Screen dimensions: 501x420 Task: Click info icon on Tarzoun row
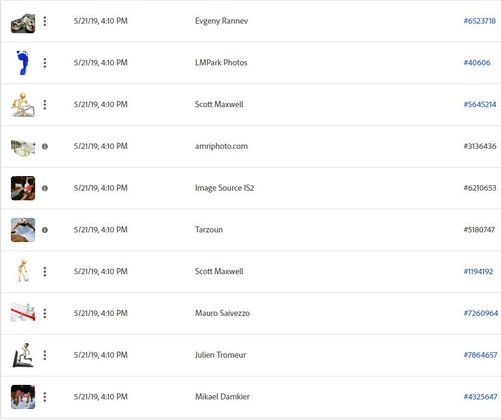[x=45, y=230]
